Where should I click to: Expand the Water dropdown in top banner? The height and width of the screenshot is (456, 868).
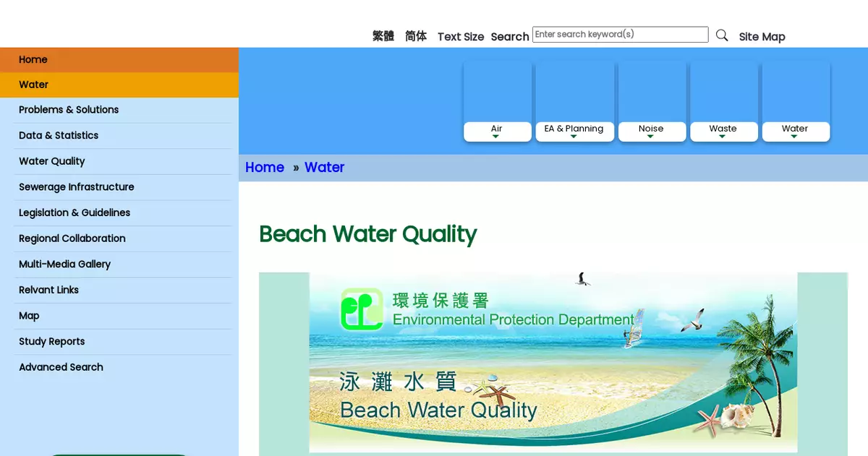(795, 131)
